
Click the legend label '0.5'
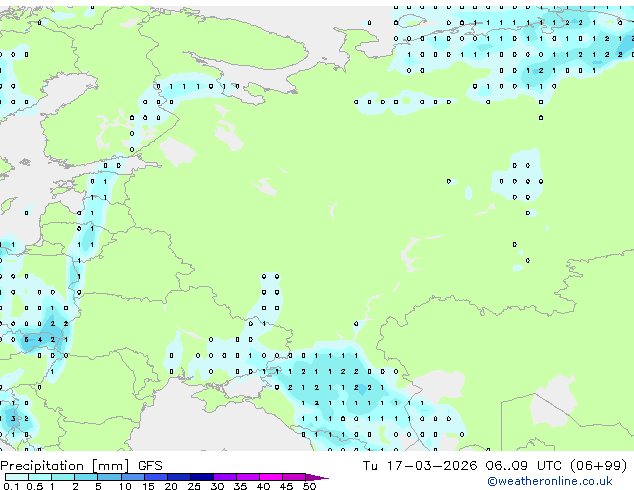34,486
